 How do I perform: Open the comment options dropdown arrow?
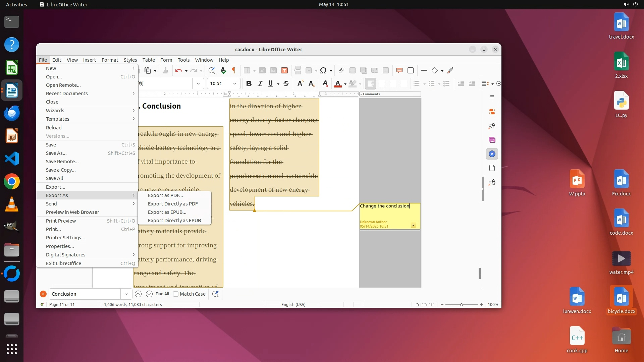coord(413,225)
